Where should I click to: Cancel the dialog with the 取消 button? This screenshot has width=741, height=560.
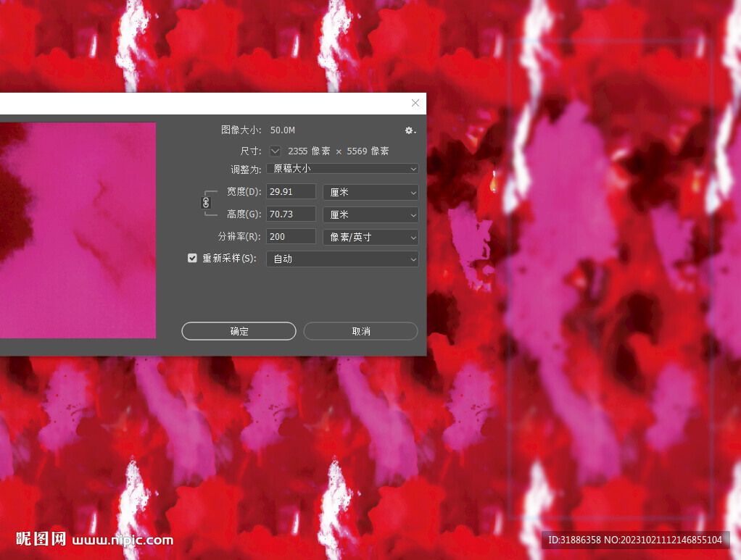pos(360,331)
